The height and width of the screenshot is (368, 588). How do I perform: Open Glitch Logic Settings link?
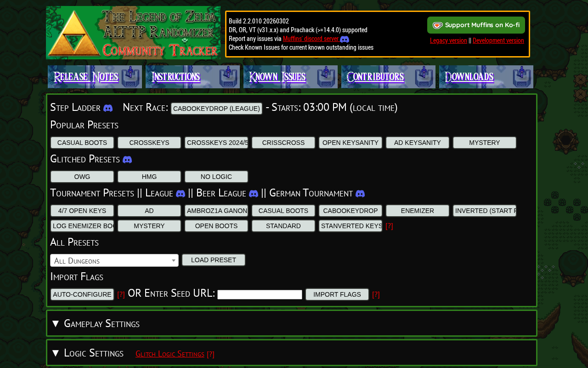pos(170,354)
